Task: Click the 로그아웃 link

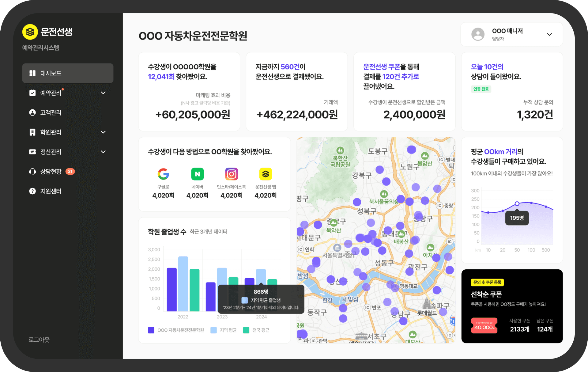Action: click(39, 340)
